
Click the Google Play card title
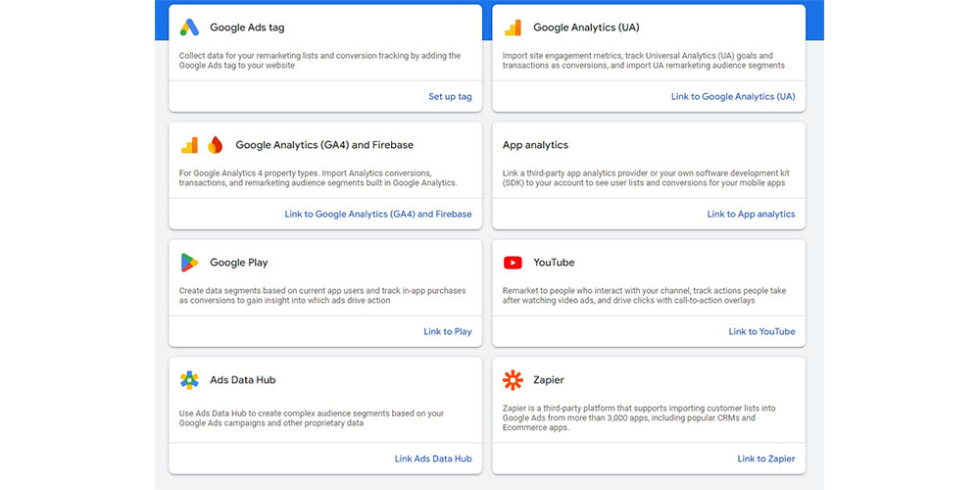point(239,263)
